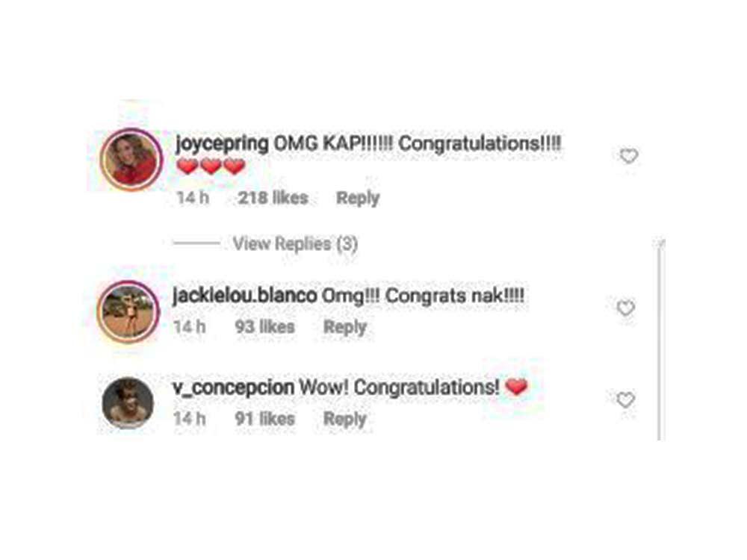This screenshot has height=560, width=747.
Task: Open the joycepring username link
Action: 222,143
